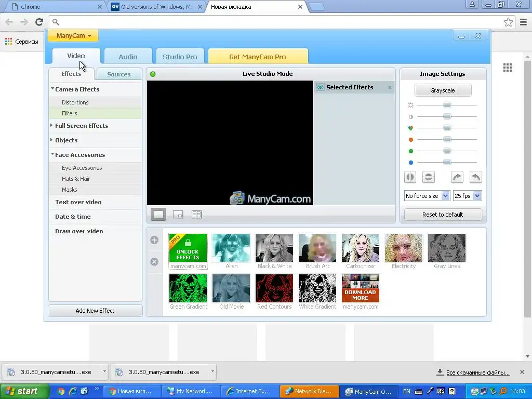Select split grid layout icon
The image size is (532, 399).
pyautogui.click(x=196, y=215)
